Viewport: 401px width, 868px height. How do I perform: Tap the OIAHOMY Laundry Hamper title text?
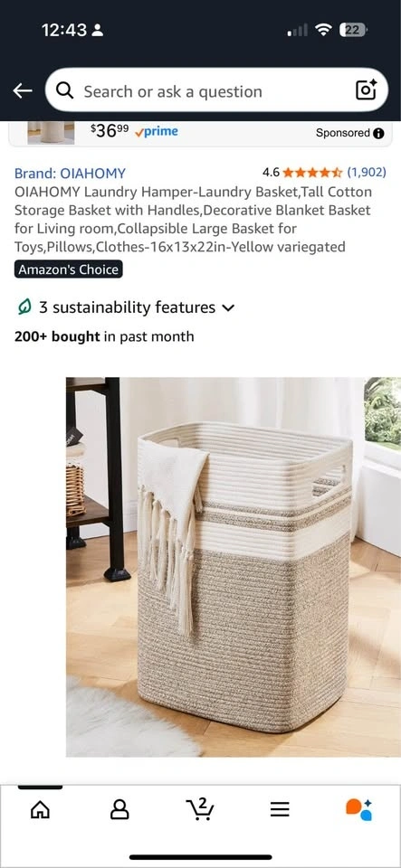click(x=193, y=219)
